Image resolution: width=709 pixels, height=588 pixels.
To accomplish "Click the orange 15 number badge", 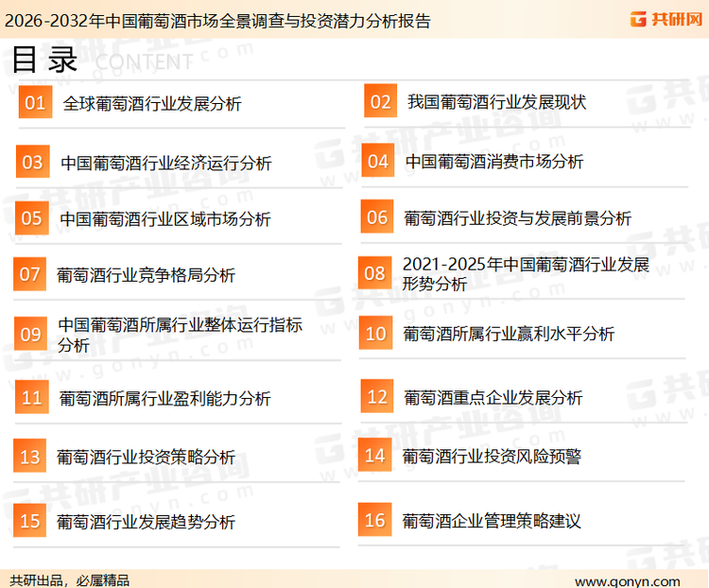I will point(30,520).
